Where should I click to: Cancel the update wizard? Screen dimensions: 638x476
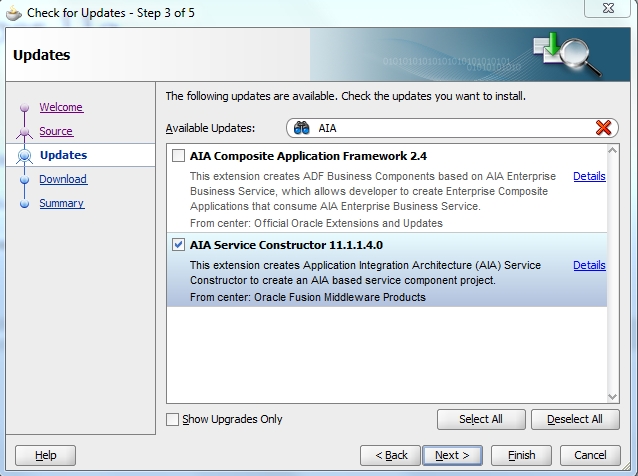tap(590, 455)
